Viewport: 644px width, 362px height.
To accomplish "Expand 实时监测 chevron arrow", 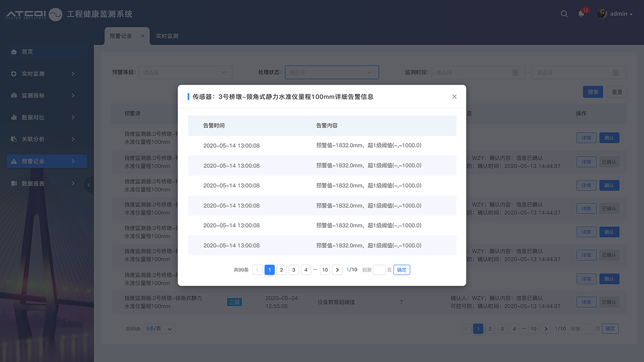I will click(73, 74).
